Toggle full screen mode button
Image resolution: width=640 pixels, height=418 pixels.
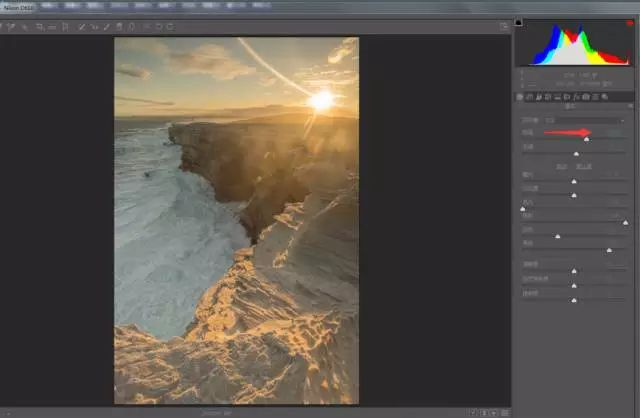pyautogui.click(x=504, y=26)
